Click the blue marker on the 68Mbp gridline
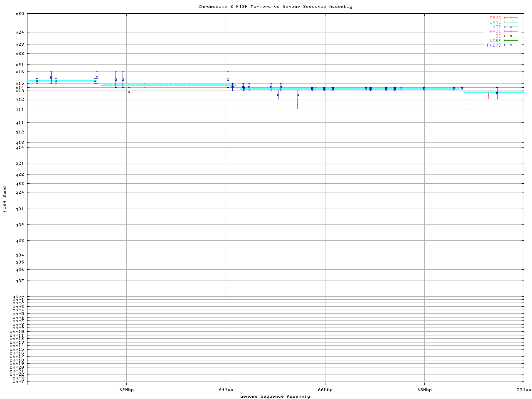 (x=424, y=89)
